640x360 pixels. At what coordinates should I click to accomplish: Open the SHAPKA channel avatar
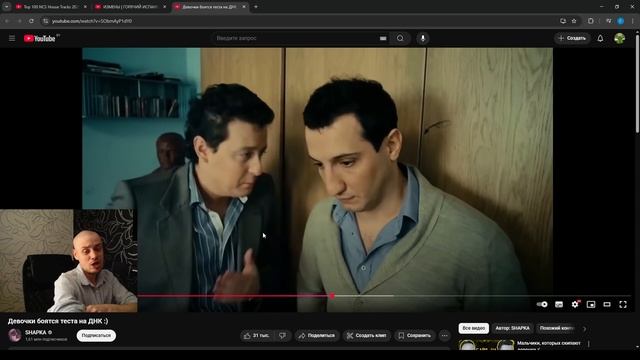[x=15, y=335]
